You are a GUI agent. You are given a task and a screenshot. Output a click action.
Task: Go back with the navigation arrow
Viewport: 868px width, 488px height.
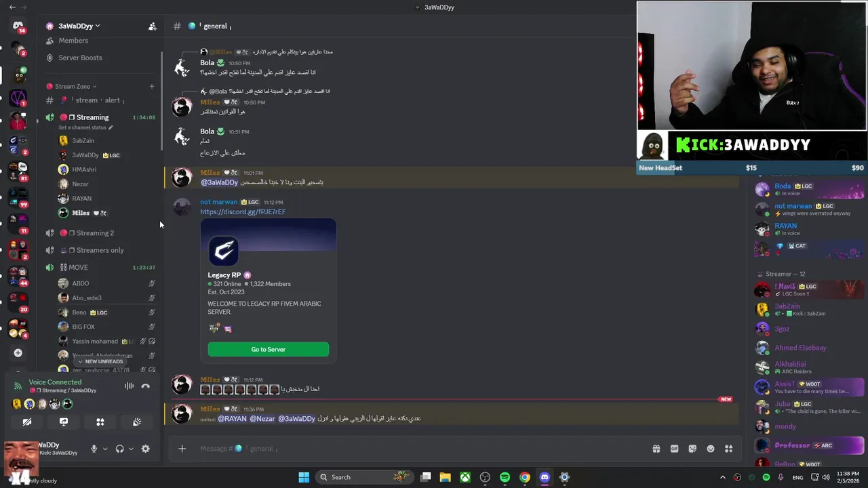pyautogui.click(x=12, y=7)
